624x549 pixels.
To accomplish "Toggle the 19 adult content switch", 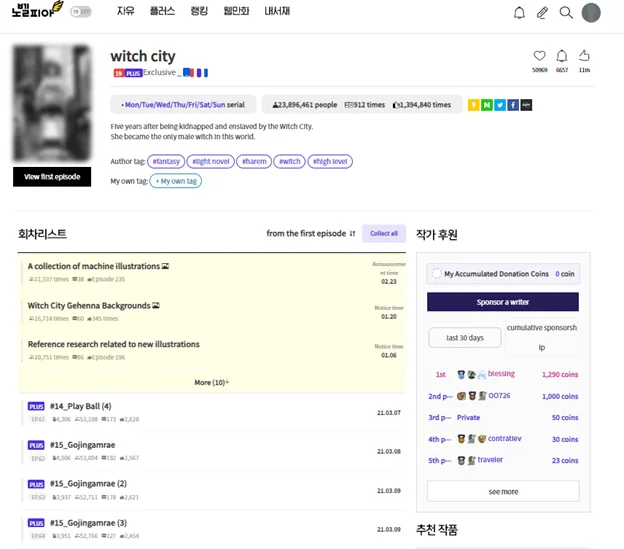I will (81, 12).
